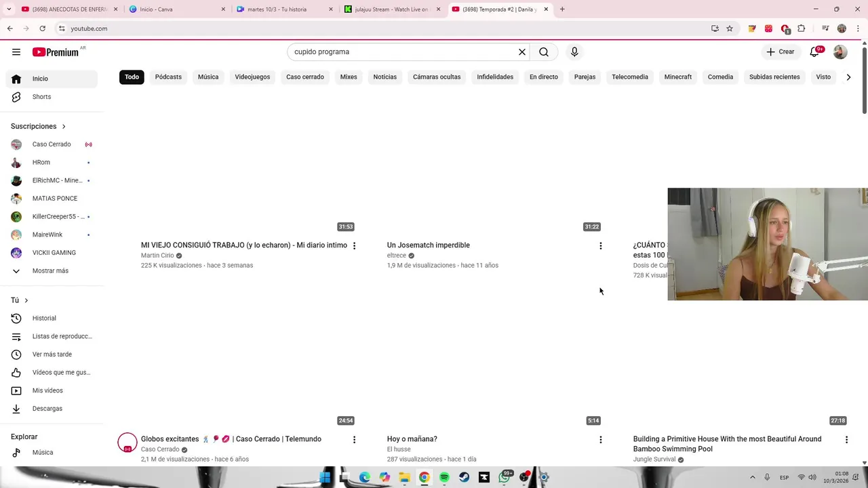The width and height of the screenshot is (868, 488).
Task: Open the 'Martin Cirio' channel link
Action: pyautogui.click(x=157, y=256)
